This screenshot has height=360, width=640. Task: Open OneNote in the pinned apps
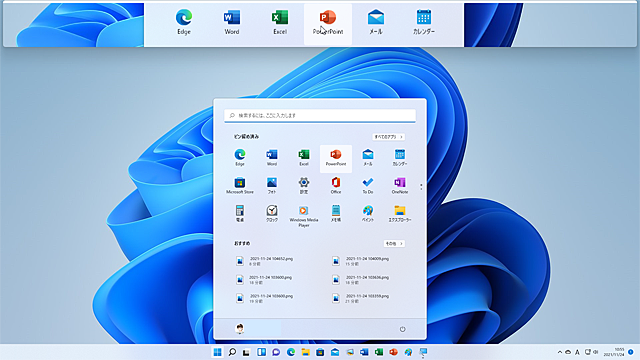coord(400,186)
